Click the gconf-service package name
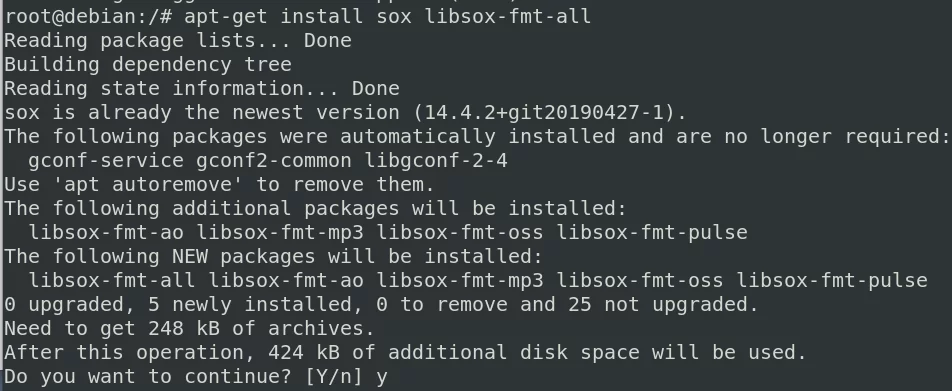Image resolution: width=952 pixels, height=391 pixels. (x=106, y=160)
